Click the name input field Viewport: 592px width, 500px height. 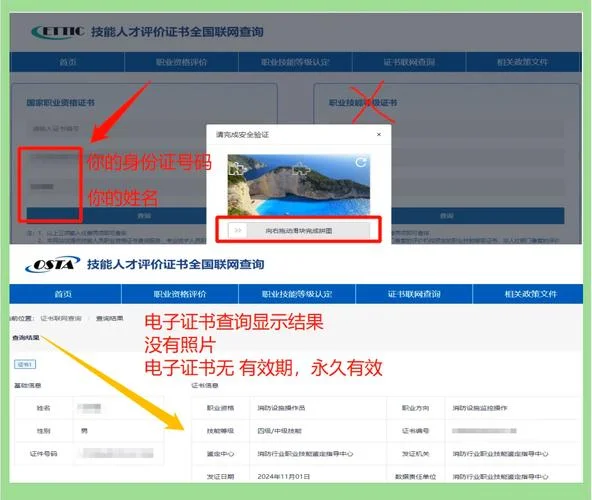coord(115,187)
